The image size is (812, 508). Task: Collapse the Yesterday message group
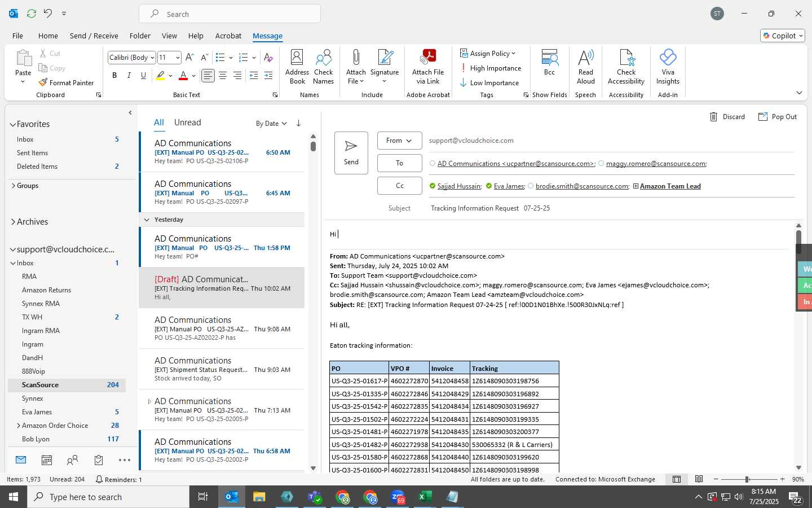click(x=147, y=220)
